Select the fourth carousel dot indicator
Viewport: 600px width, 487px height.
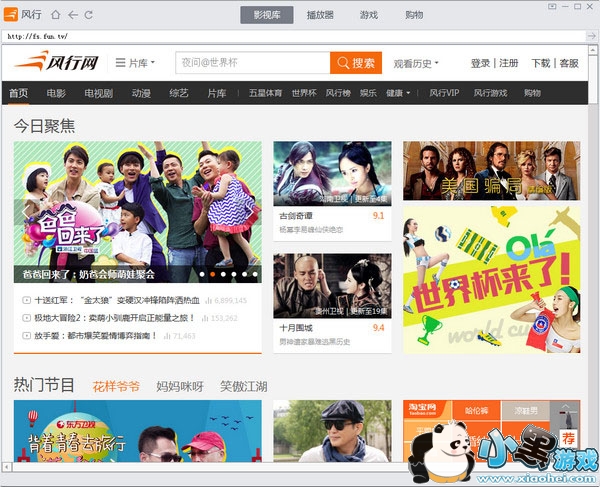234,274
